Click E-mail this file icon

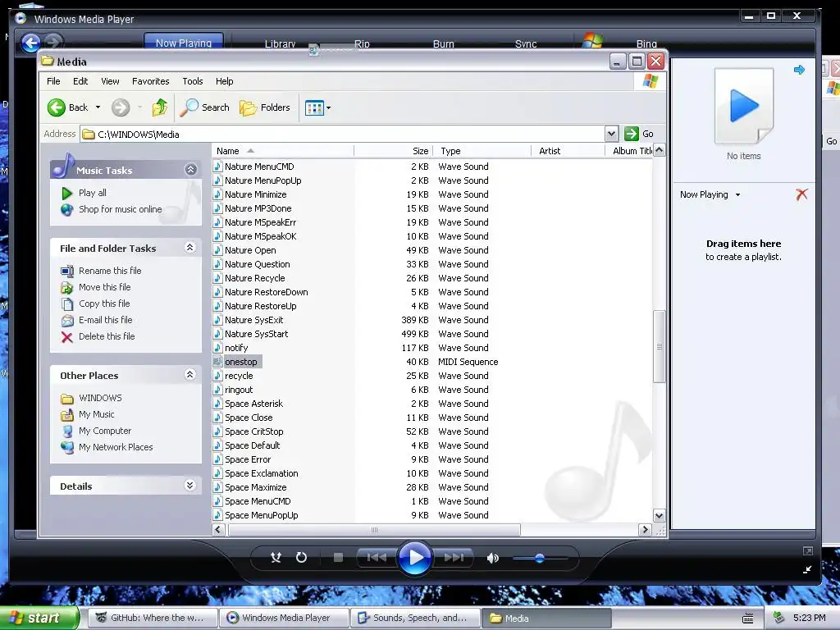[67, 321]
